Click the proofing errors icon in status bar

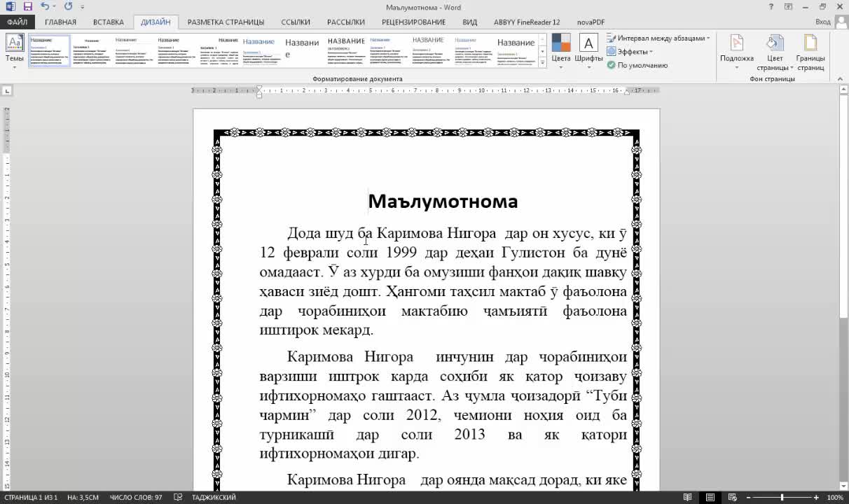[x=178, y=498]
